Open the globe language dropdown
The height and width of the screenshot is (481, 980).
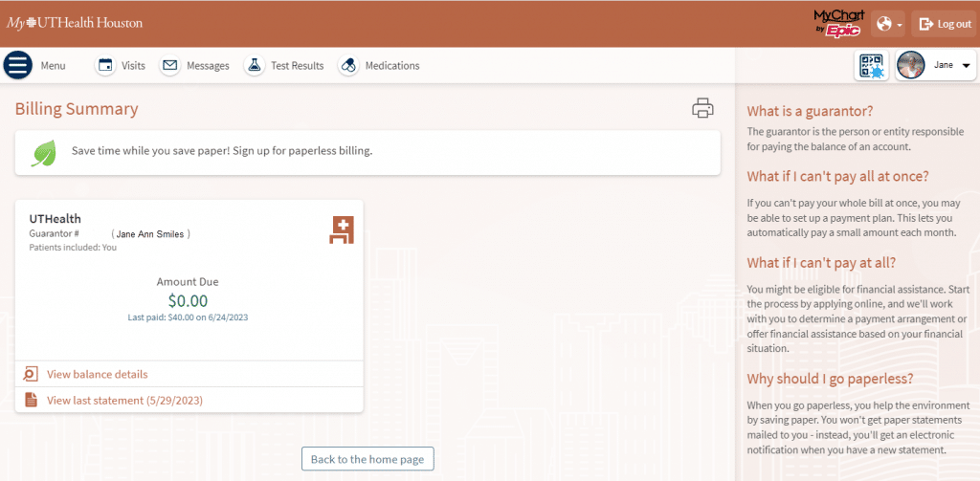click(x=889, y=24)
